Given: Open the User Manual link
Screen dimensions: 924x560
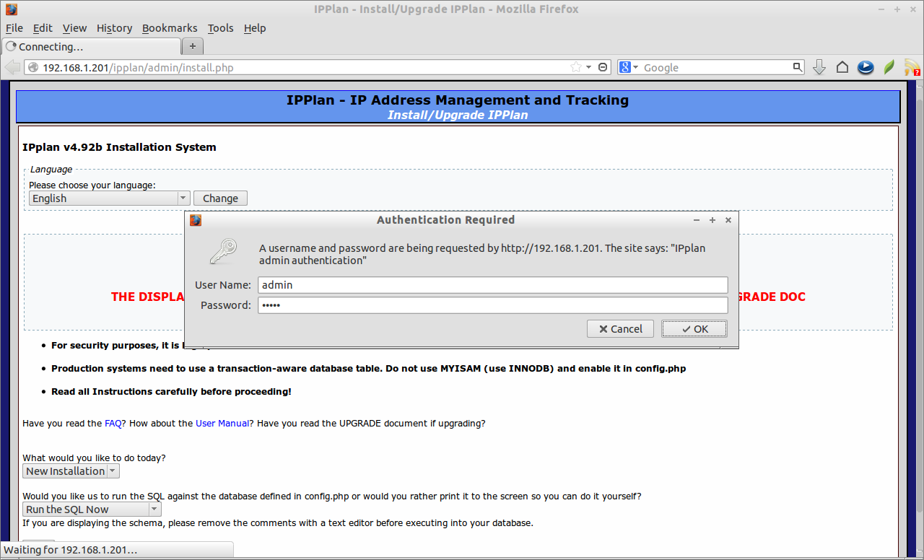Looking at the screenshot, I should [222, 424].
